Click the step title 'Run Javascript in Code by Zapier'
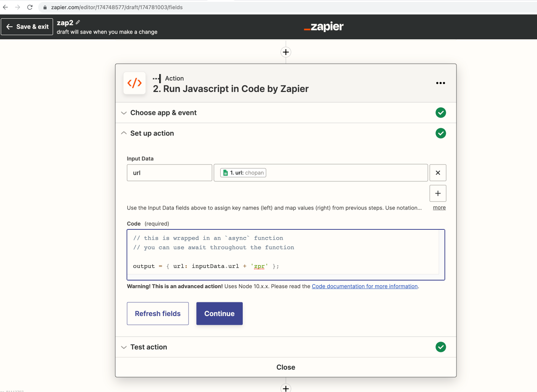The image size is (537, 392). (236, 89)
